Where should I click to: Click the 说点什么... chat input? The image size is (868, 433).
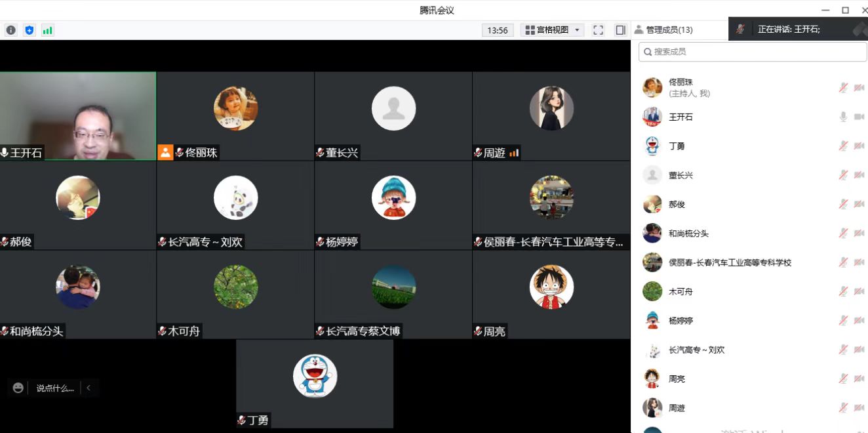(x=55, y=388)
